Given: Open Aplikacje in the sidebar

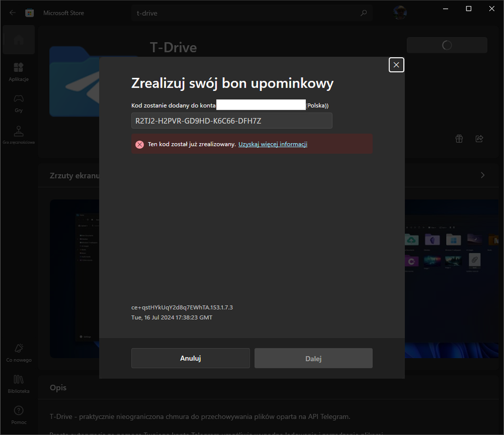Looking at the screenshot, I should [19, 72].
